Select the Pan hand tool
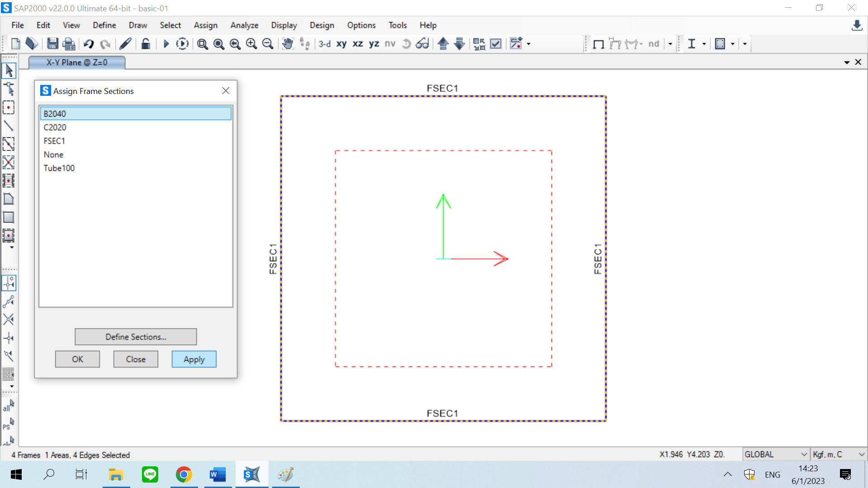The image size is (868, 488). pyautogui.click(x=288, y=44)
